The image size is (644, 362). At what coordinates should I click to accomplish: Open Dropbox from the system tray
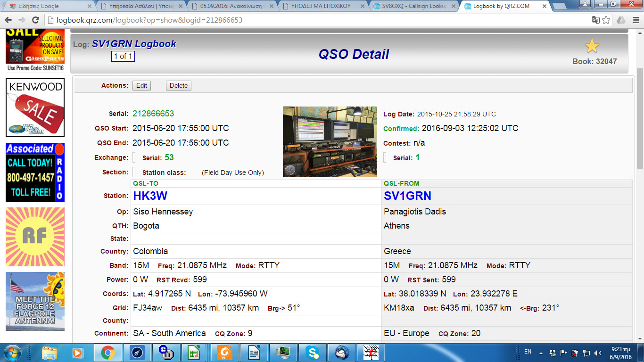coord(552,352)
